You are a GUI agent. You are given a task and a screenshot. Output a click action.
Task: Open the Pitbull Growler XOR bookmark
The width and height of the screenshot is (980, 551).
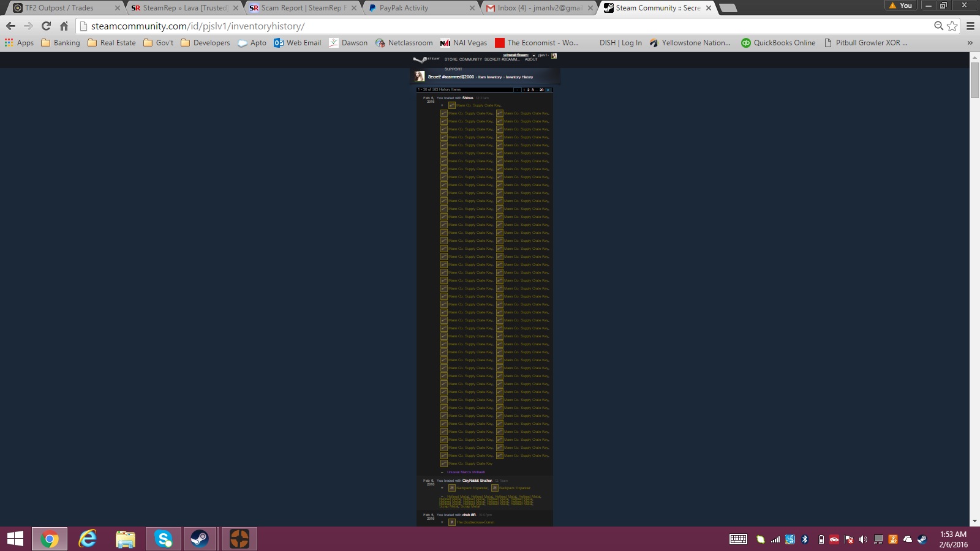coord(865,43)
